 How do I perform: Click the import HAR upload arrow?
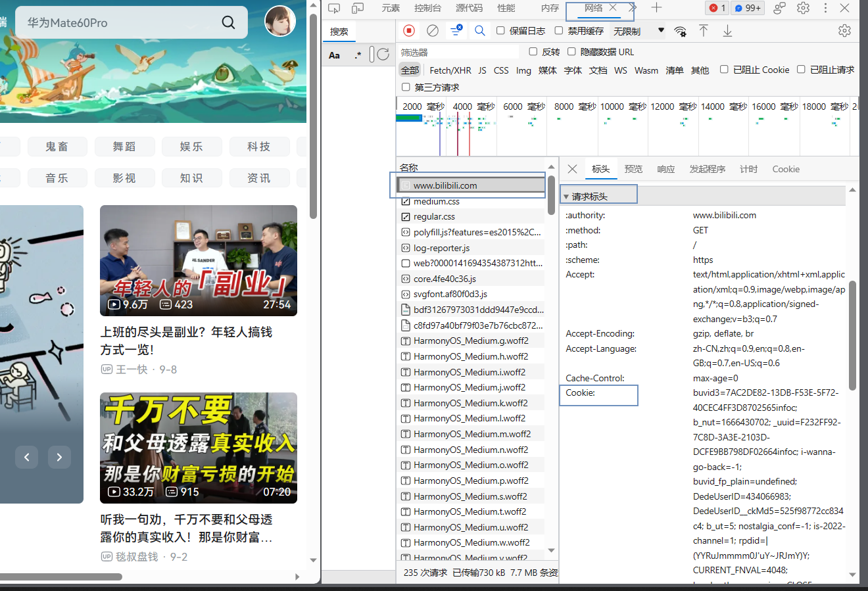point(704,30)
